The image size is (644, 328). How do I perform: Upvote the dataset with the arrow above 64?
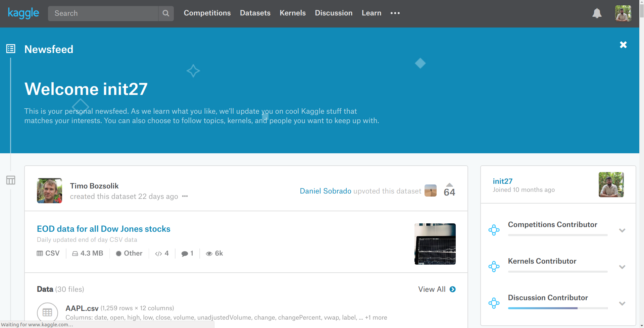(x=449, y=185)
